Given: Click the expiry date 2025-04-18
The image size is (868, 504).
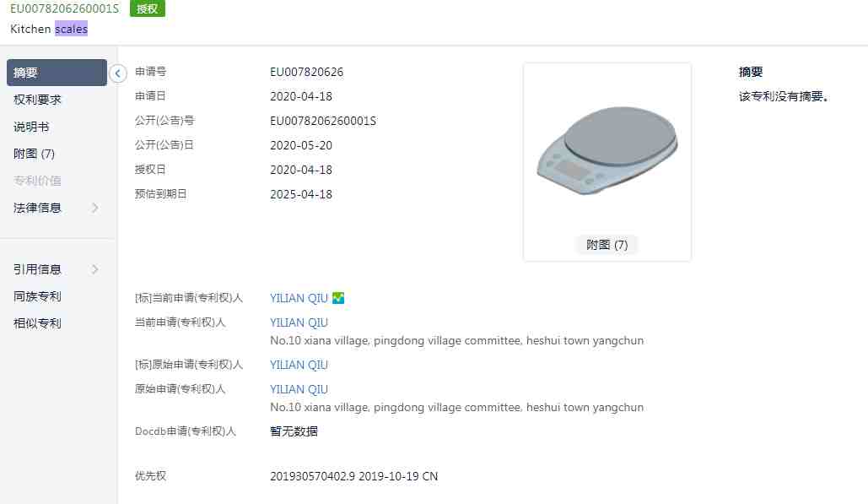Looking at the screenshot, I should click(301, 194).
